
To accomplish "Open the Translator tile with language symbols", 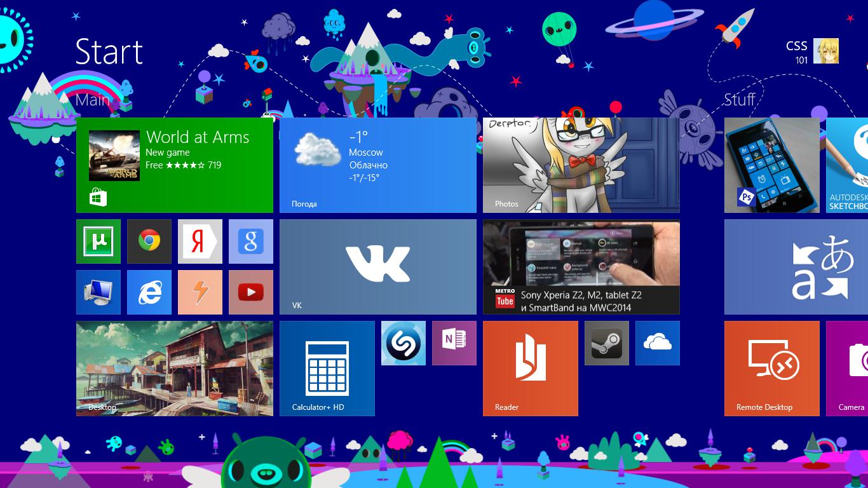I will pos(796,267).
